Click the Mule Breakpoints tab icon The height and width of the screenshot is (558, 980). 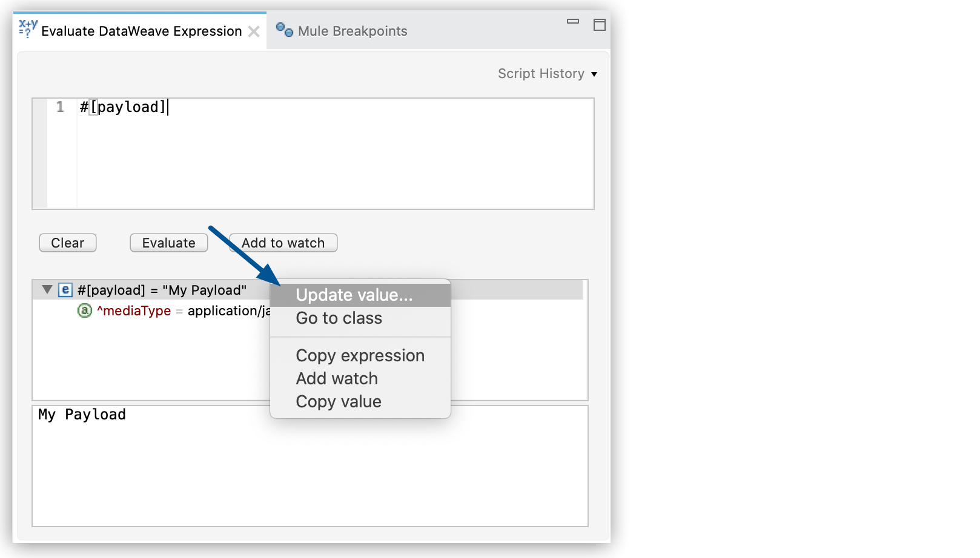284,30
